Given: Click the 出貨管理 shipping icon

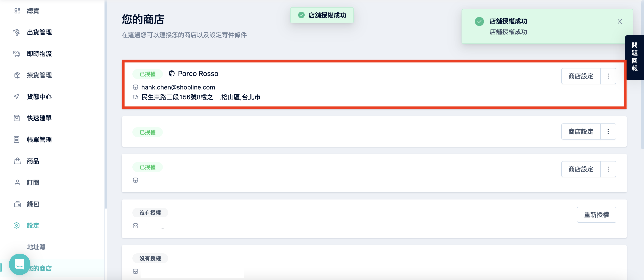Looking at the screenshot, I should [17, 32].
